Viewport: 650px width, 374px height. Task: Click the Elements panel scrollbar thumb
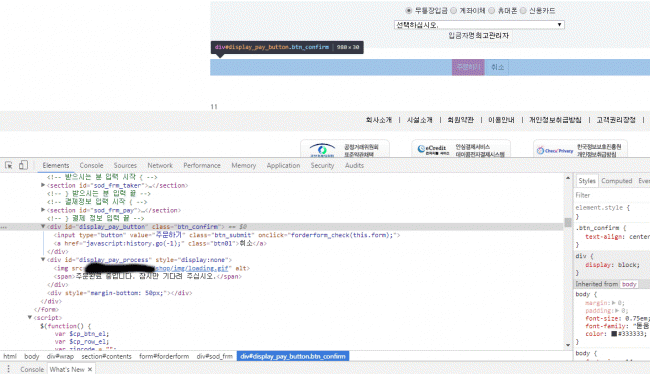click(568, 222)
